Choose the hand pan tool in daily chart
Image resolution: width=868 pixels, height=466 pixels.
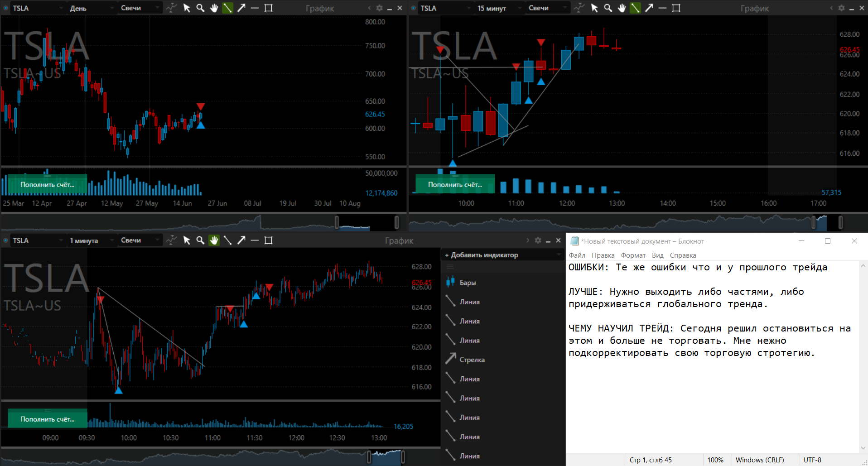pyautogui.click(x=214, y=8)
